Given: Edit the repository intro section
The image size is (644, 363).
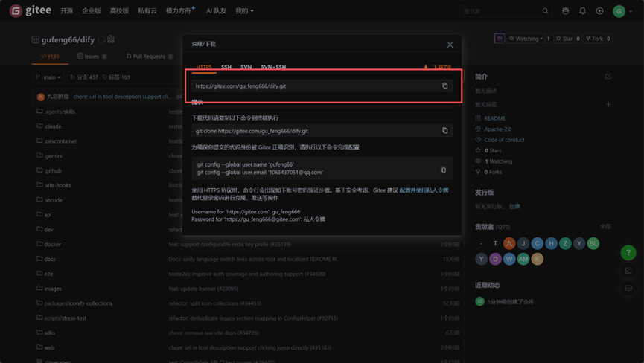Looking at the screenshot, I should (608, 77).
